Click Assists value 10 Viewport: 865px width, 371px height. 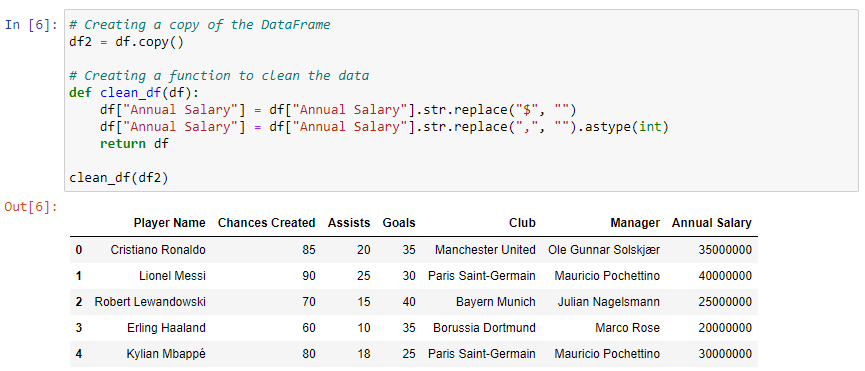pyautogui.click(x=364, y=328)
